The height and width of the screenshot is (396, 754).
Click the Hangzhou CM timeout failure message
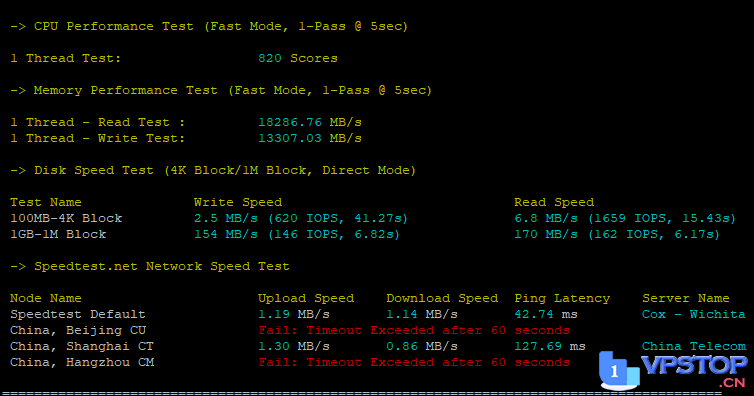pos(414,362)
